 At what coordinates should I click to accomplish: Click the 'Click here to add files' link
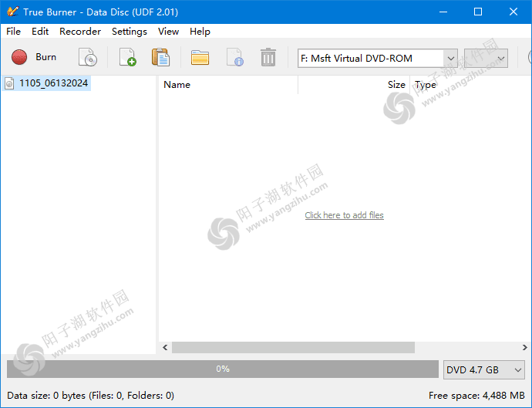344,215
